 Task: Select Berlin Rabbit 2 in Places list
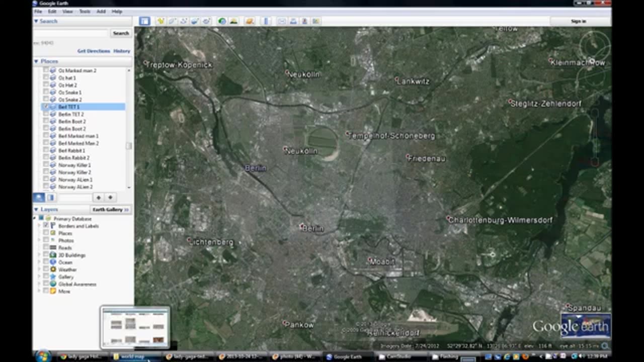[x=75, y=157]
